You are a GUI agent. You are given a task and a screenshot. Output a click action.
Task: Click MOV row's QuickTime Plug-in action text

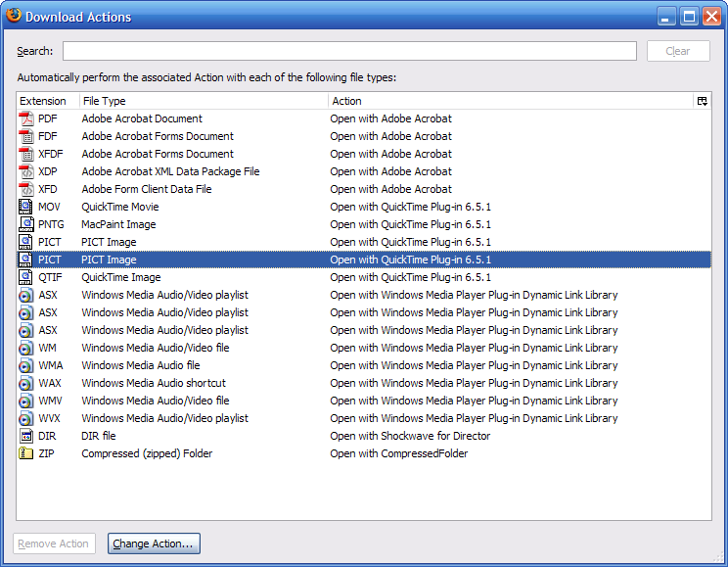[x=410, y=207]
